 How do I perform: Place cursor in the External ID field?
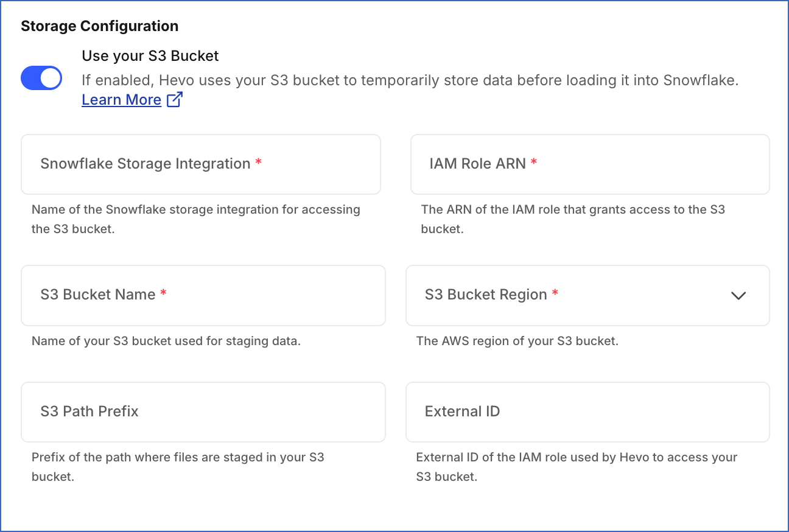coord(587,411)
